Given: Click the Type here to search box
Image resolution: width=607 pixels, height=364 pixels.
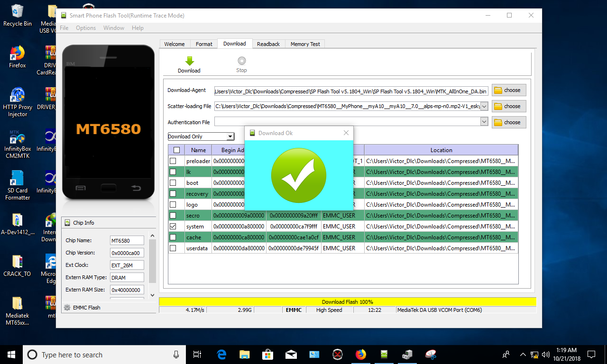Looking at the screenshot, I should pos(105,355).
